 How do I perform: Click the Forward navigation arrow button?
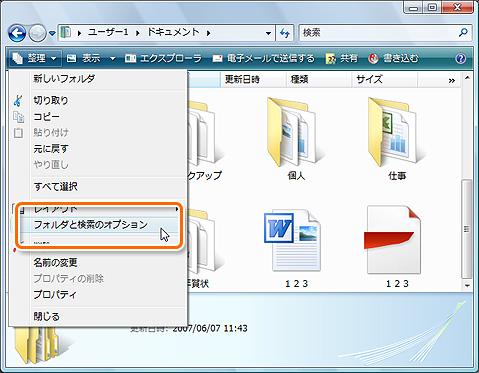coord(38,33)
